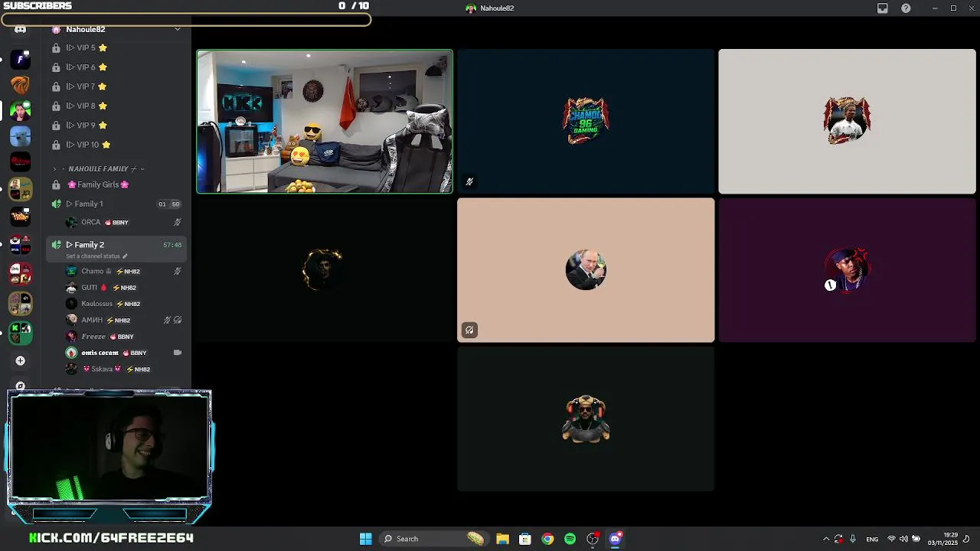
Task: Click deafened headphone icon next to АМИН
Action: [x=178, y=320]
